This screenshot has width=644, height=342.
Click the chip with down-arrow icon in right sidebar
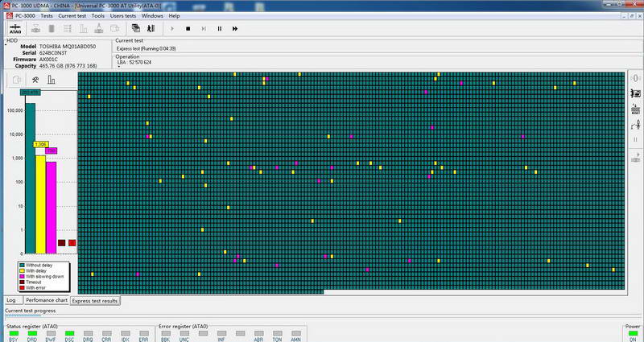(x=636, y=109)
